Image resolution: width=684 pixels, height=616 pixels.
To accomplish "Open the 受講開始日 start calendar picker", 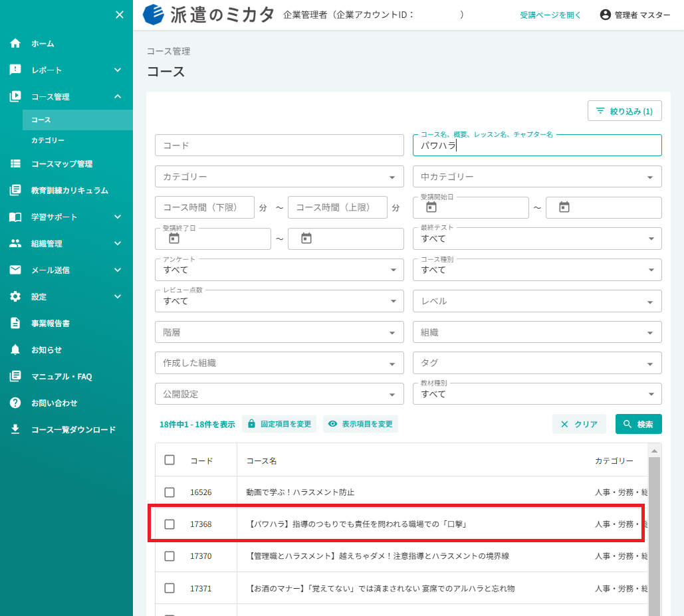I will [x=431, y=207].
